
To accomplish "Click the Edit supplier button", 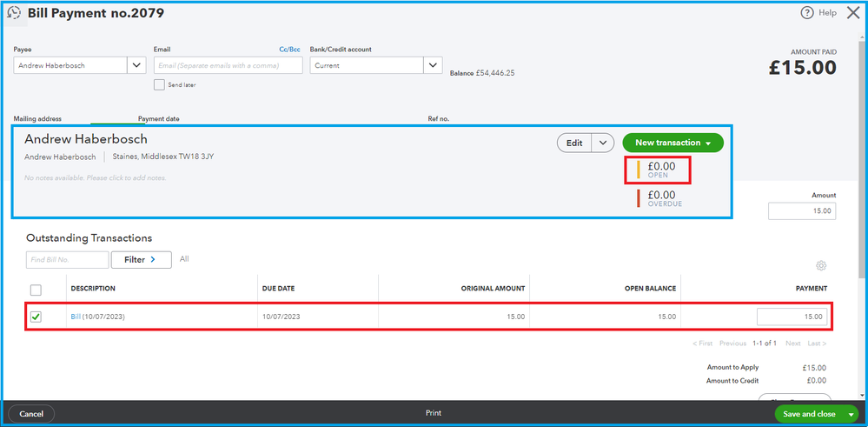I will point(574,143).
